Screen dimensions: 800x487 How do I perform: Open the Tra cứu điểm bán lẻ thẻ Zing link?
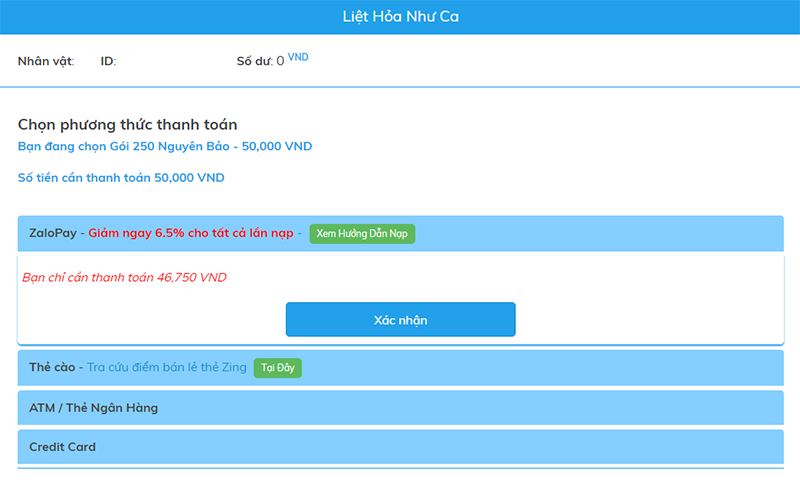pyautogui.click(x=167, y=367)
